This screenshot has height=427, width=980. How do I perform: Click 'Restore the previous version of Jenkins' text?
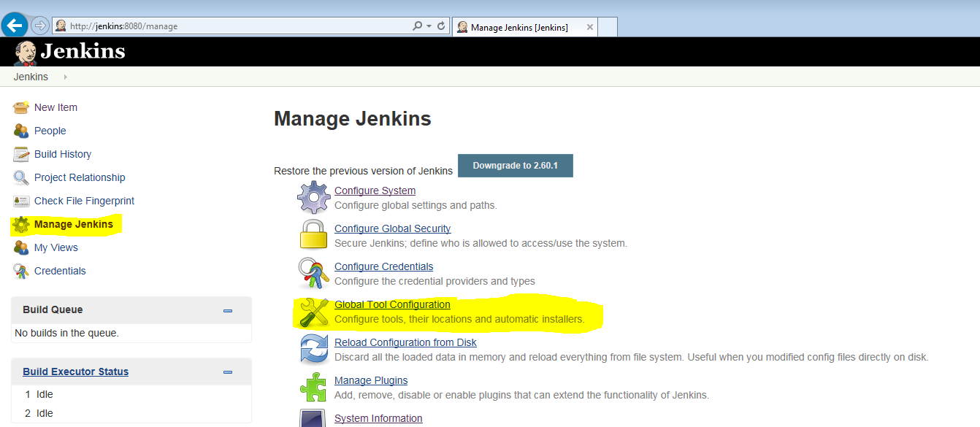click(x=363, y=171)
